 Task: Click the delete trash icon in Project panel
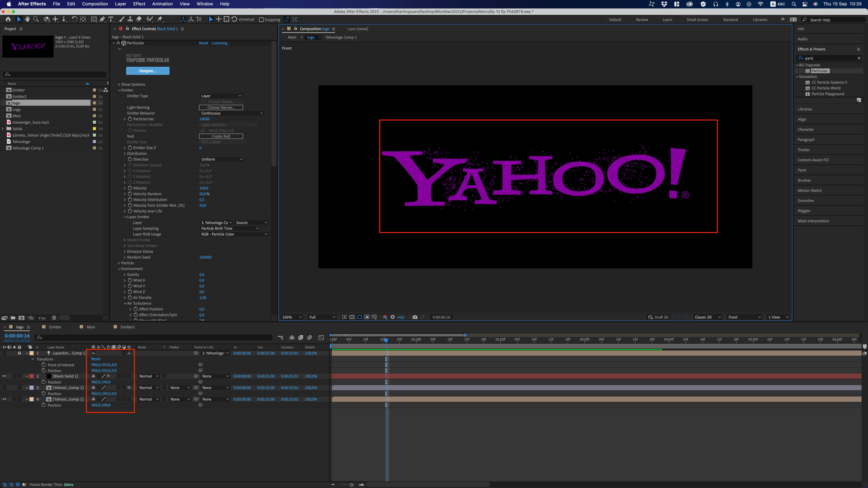click(54, 318)
